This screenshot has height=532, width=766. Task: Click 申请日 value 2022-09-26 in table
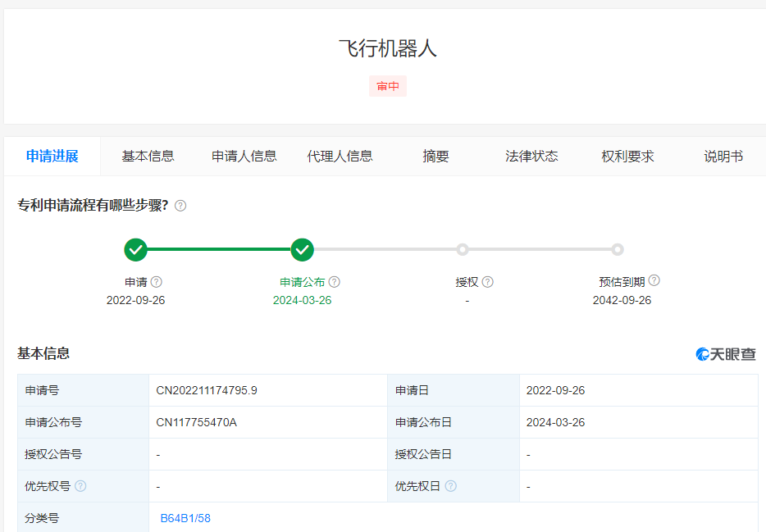pyautogui.click(x=555, y=390)
